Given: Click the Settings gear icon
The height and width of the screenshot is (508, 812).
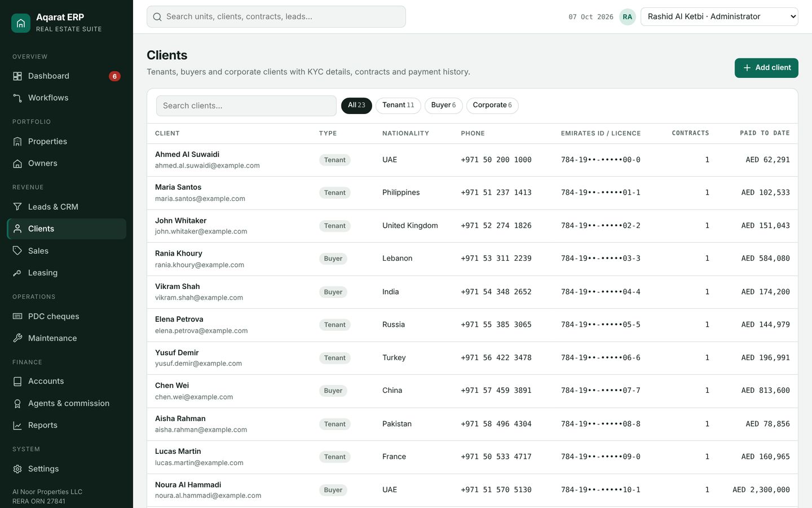Looking at the screenshot, I should tap(17, 469).
